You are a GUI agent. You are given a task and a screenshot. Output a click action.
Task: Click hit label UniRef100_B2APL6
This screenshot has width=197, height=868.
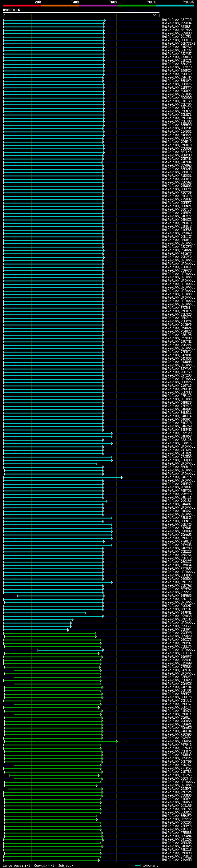(177, 443)
